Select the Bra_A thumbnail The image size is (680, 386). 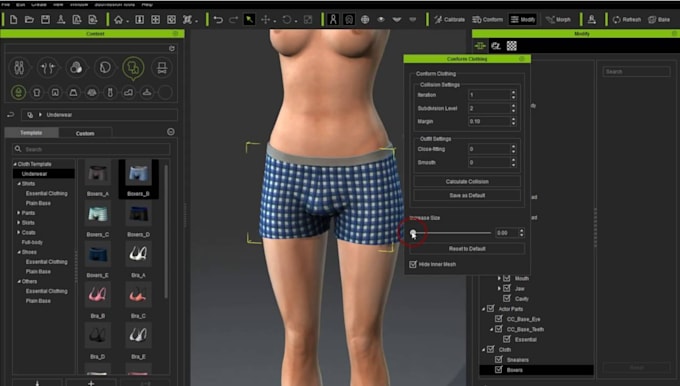click(138, 254)
